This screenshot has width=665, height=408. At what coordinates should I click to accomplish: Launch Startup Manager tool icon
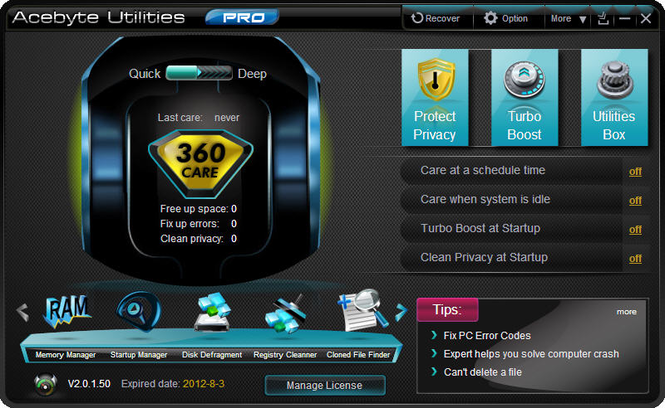tap(139, 311)
